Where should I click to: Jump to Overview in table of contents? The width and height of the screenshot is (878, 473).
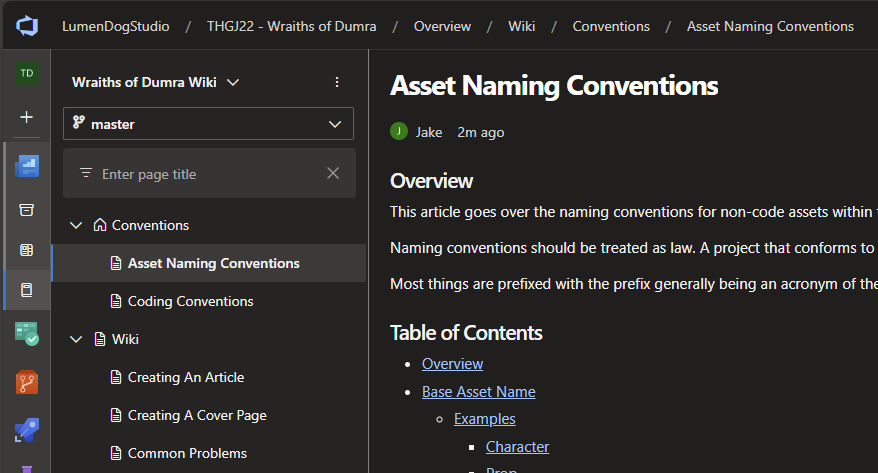[x=452, y=364]
